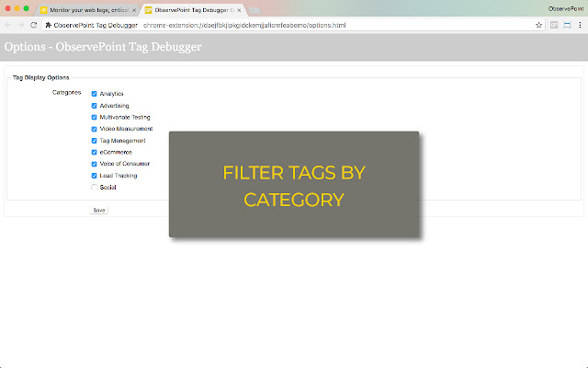
Task: Toggle the Voice of Consumer checkbox
Action: point(94,164)
